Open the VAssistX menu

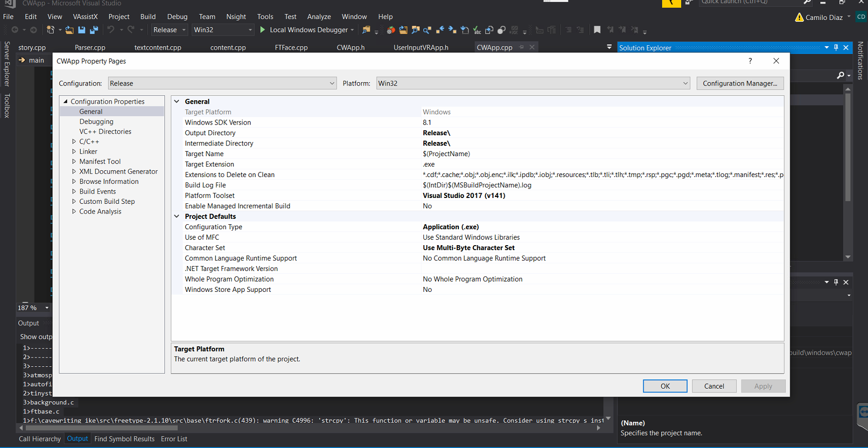point(85,17)
